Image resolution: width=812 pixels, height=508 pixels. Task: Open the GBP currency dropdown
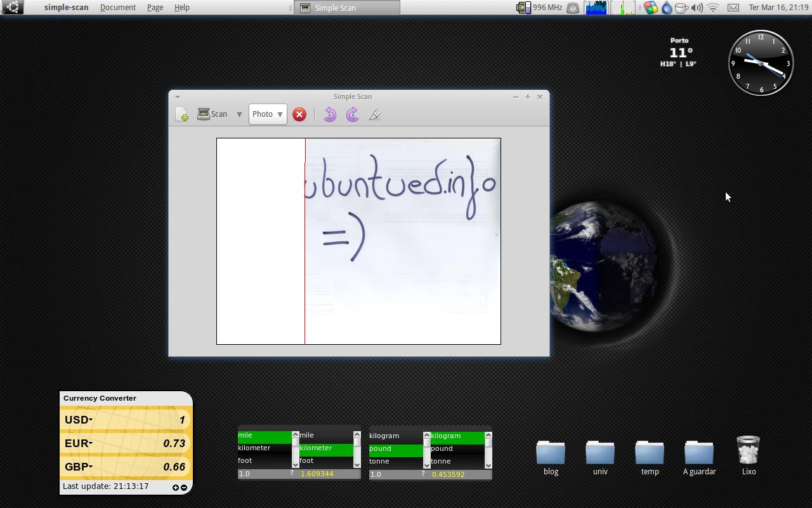[79, 467]
